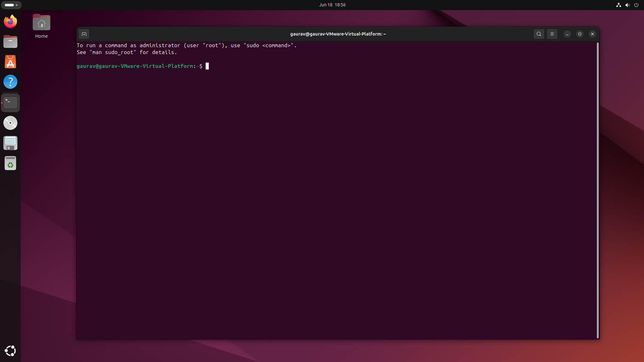
Task: Maximize the terminal window
Action: [580, 34]
